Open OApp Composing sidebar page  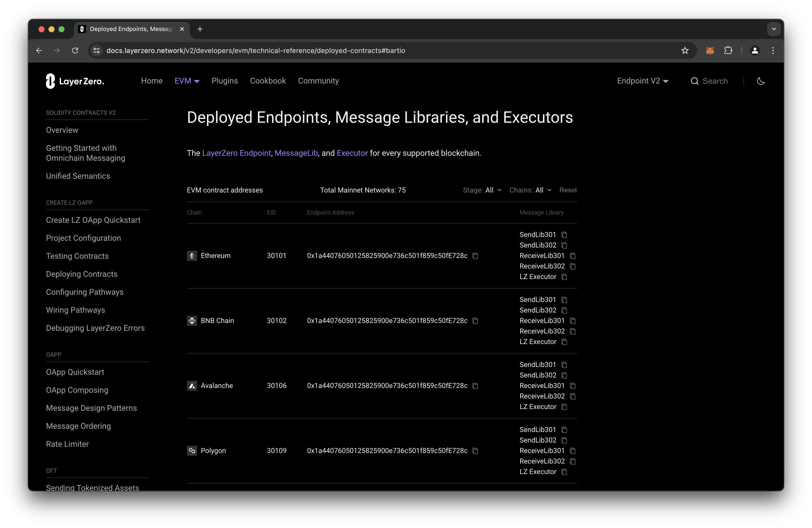(x=77, y=390)
